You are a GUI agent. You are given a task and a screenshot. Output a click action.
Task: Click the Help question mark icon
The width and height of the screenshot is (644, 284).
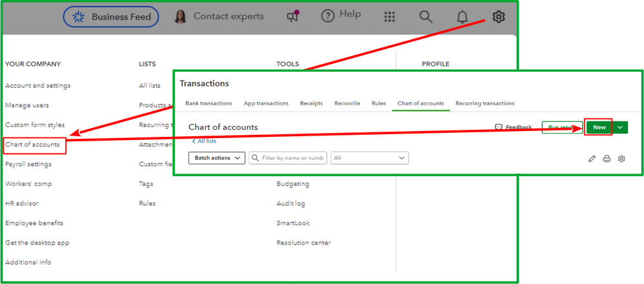327,17
